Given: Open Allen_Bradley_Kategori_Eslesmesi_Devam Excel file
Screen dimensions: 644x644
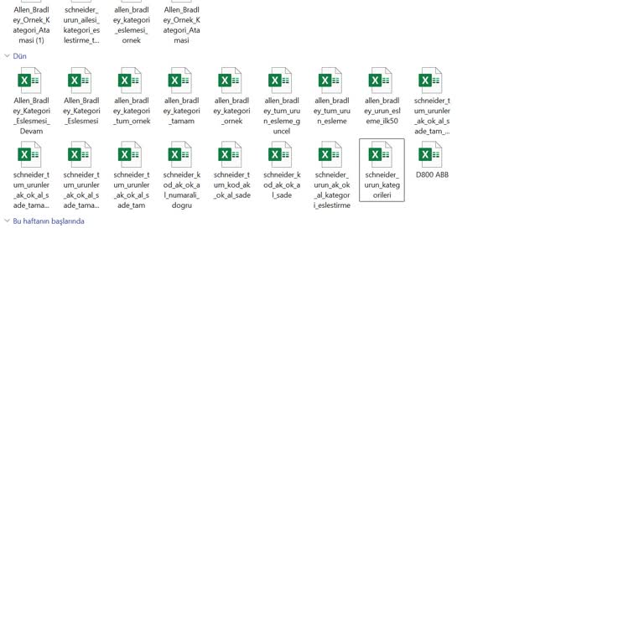Looking at the screenshot, I should [30, 81].
